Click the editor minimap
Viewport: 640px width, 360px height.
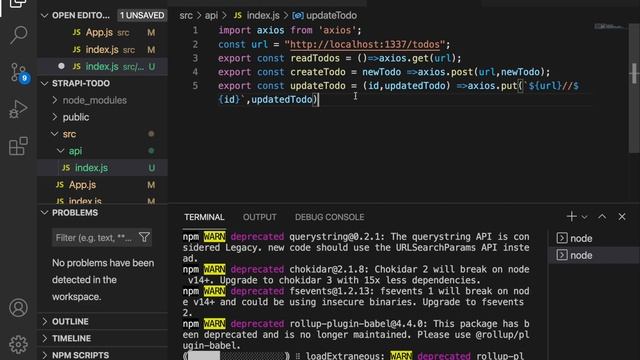pyautogui.click(x=610, y=27)
